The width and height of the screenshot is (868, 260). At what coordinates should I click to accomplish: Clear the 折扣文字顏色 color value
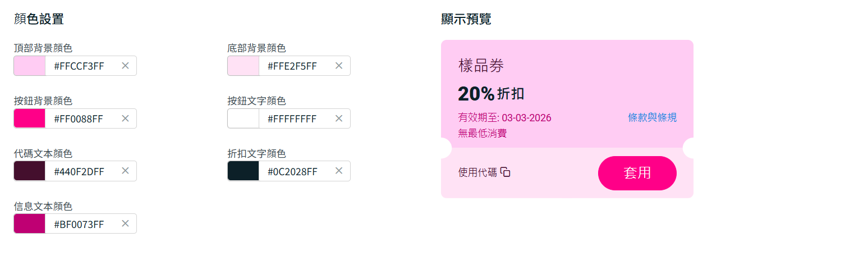[339, 171]
